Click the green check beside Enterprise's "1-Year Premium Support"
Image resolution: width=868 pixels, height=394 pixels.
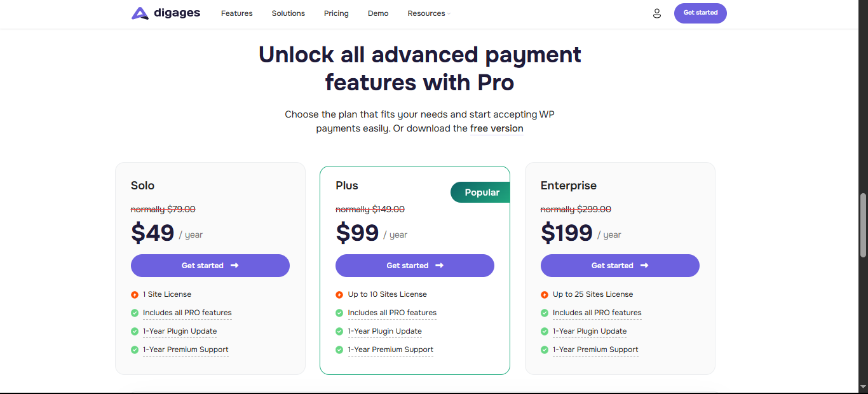pos(545,350)
